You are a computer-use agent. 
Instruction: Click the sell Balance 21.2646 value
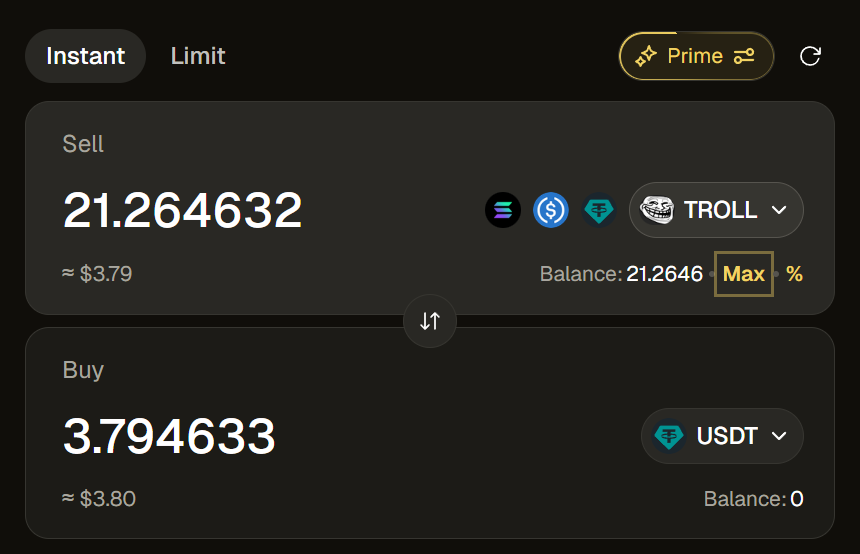click(x=664, y=274)
